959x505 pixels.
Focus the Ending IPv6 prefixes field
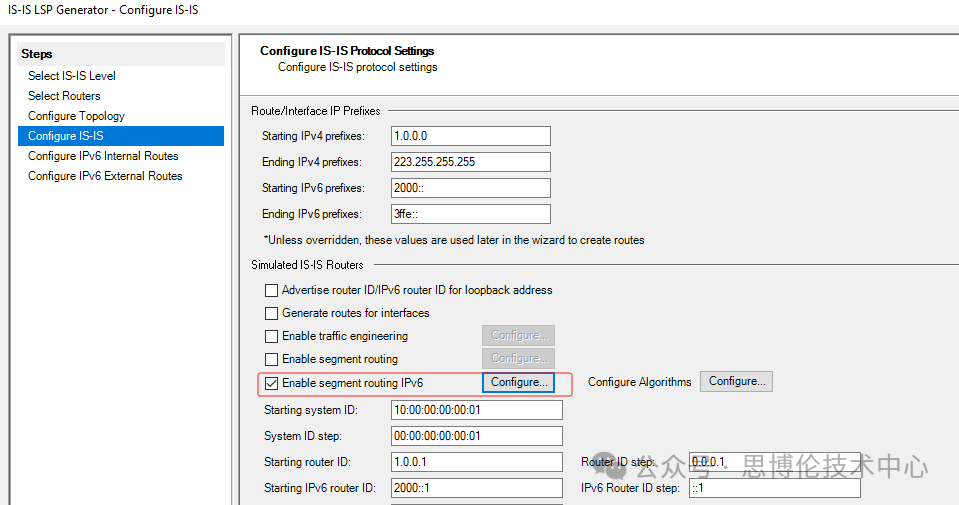pos(470,214)
